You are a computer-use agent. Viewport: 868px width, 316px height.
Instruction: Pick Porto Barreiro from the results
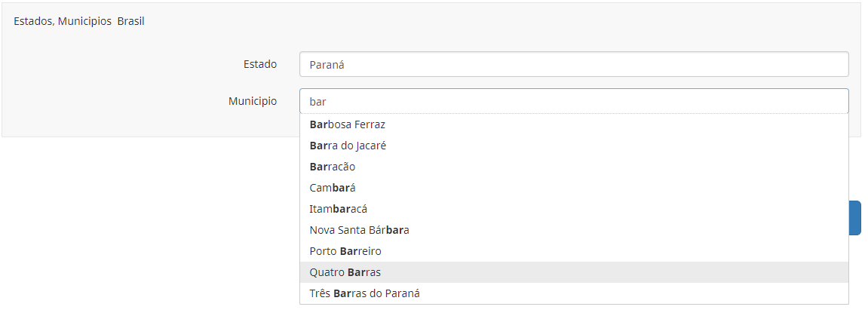(x=347, y=251)
